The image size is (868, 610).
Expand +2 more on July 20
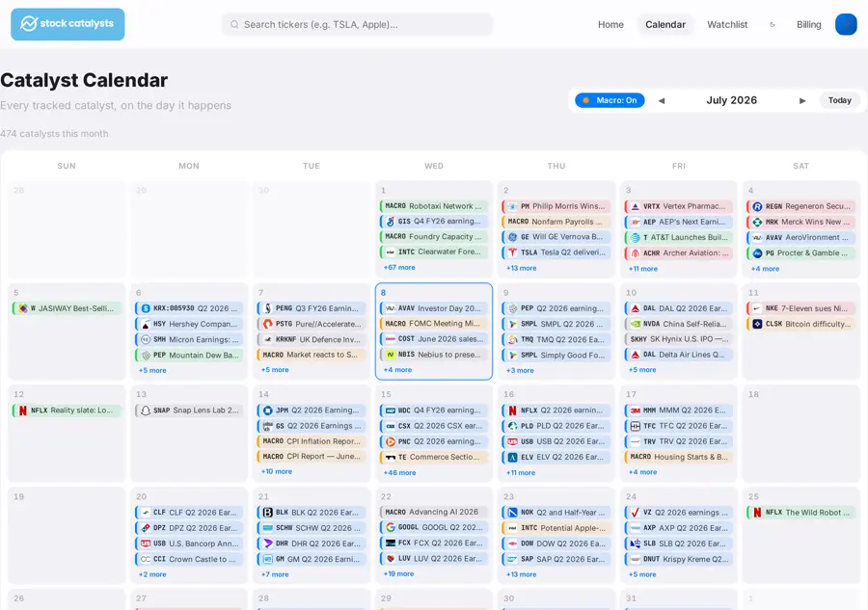152,574
